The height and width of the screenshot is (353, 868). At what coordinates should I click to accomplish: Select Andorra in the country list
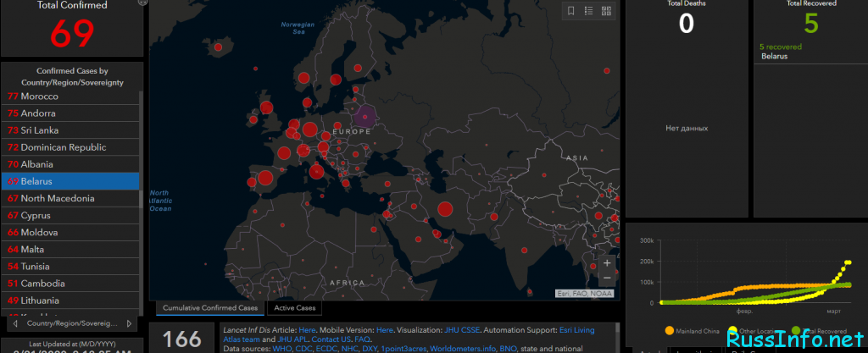point(70,113)
